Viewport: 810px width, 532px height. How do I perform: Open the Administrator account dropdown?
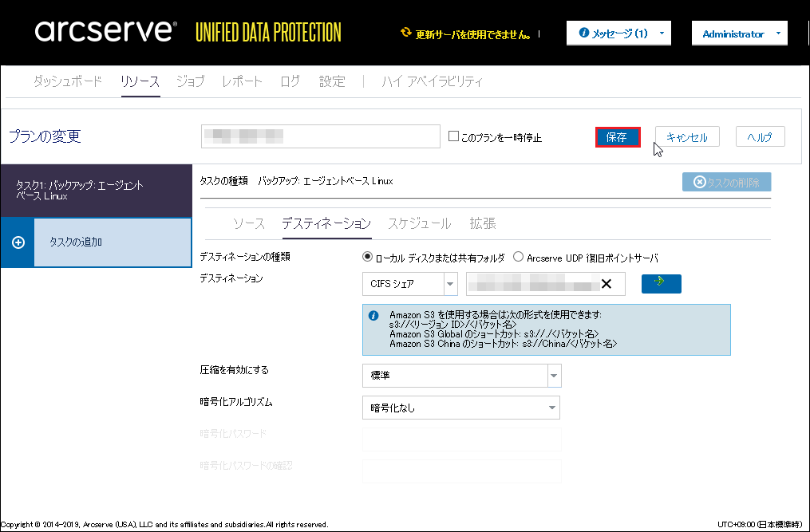click(x=740, y=33)
